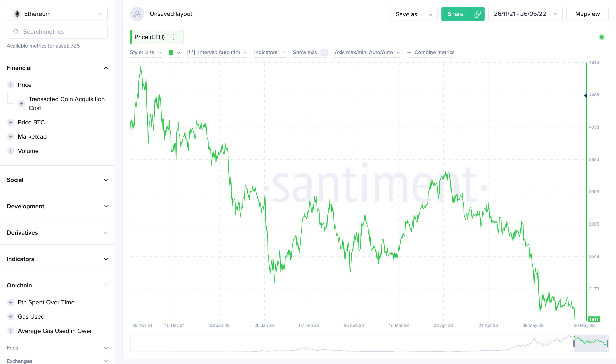Viewport: 616px width, 364px height.
Task: Expand the Fees subsection
Action: coord(57,348)
